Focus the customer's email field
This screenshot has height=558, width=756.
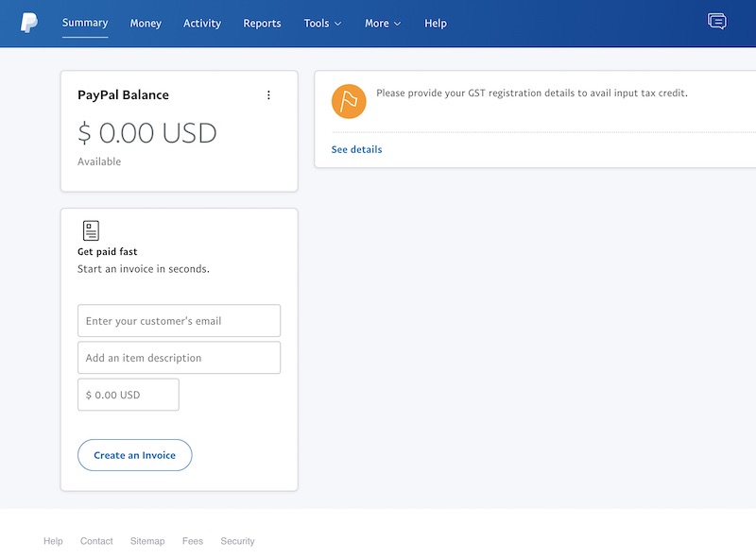tap(179, 320)
